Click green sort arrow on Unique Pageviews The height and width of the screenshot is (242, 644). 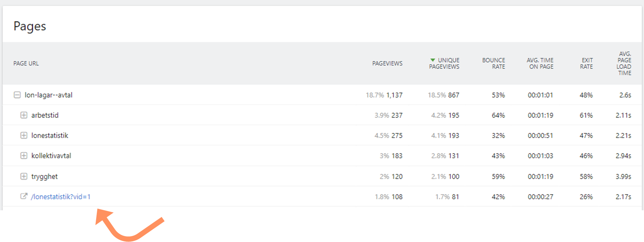click(x=433, y=60)
